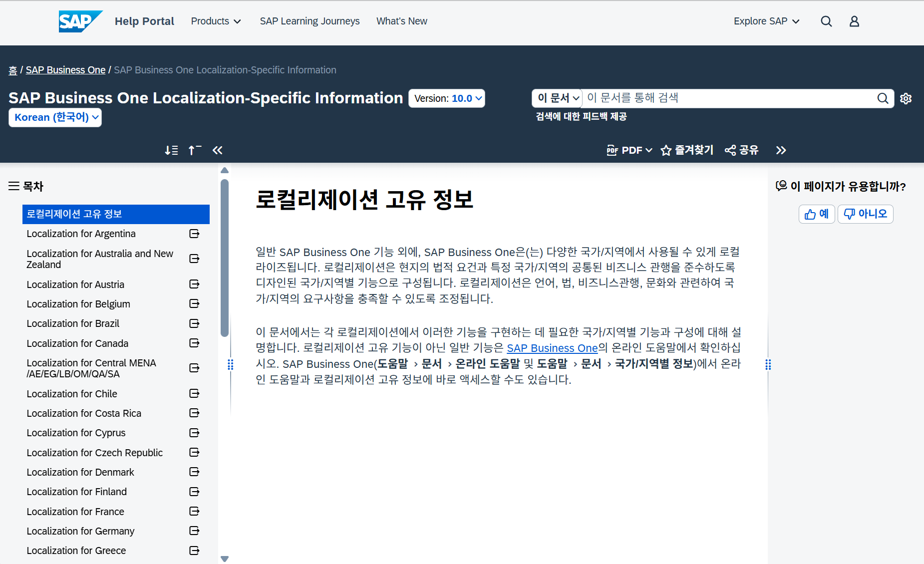Screen dimensions: 924x564
Task: Click the share icon
Action: 730,150
